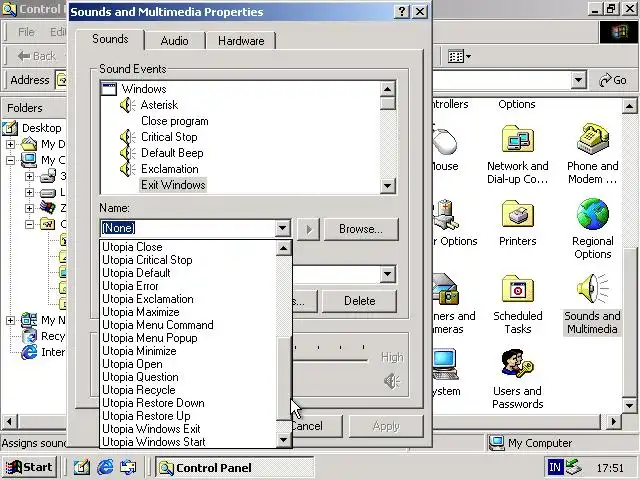Collapse the My Computer tree node
This screenshot has width=640, height=480.
11,160
